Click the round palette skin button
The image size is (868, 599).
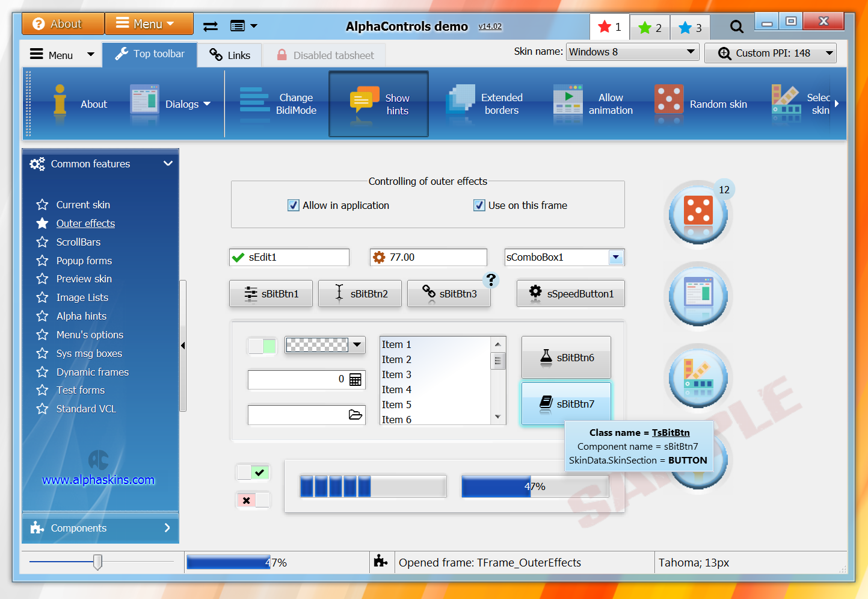pos(698,378)
